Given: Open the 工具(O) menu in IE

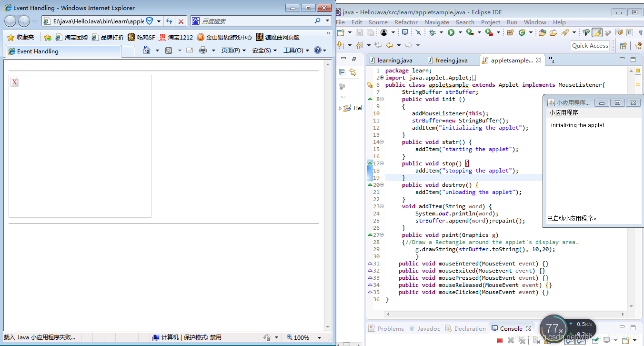Looking at the screenshot, I should pos(296,51).
